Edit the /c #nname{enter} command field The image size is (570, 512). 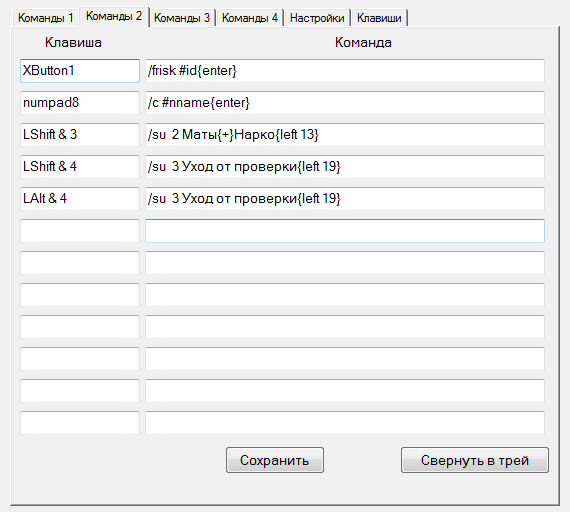click(345, 103)
